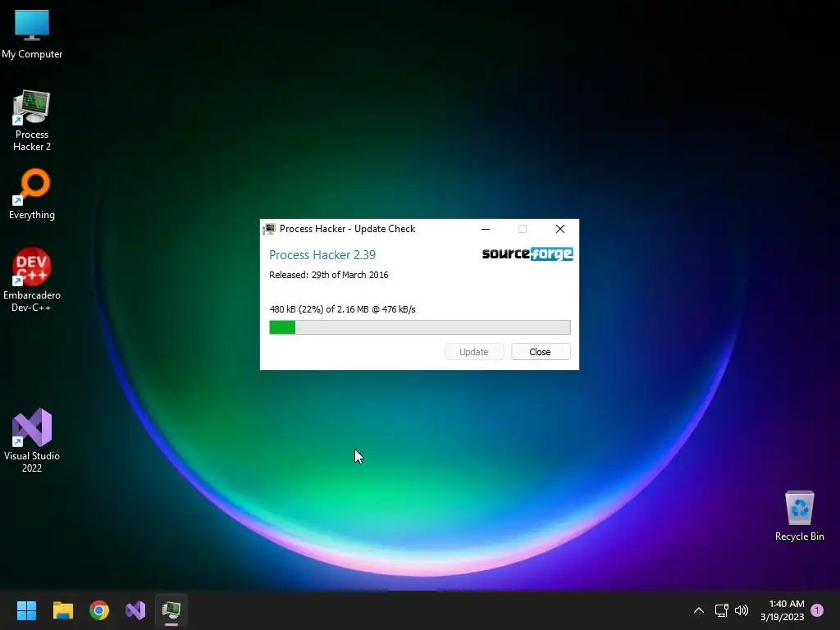Image resolution: width=840 pixels, height=630 pixels.
Task: Click the Process Hacker taskbar icon
Action: pos(171,610)
